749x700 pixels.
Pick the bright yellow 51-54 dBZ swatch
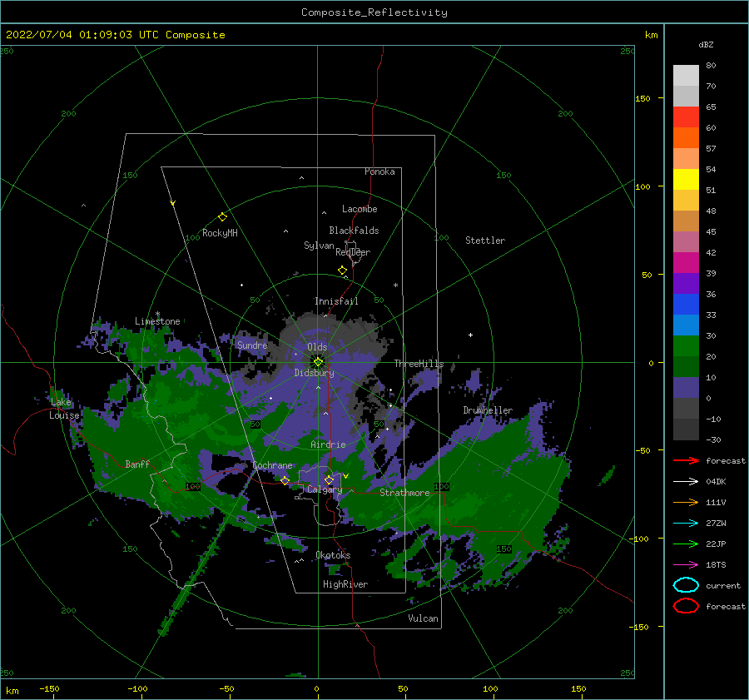(686, 180)
